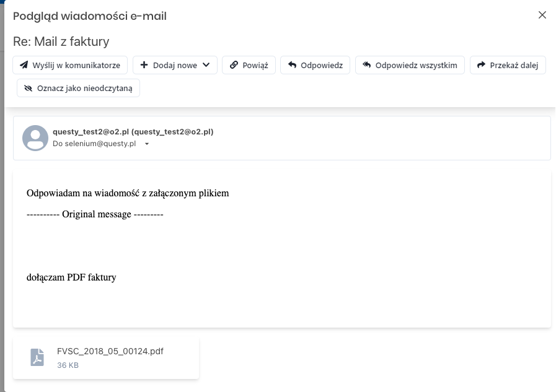
Task: Click the chain link Powiąż icon
Action: click(x=234, y=65)
